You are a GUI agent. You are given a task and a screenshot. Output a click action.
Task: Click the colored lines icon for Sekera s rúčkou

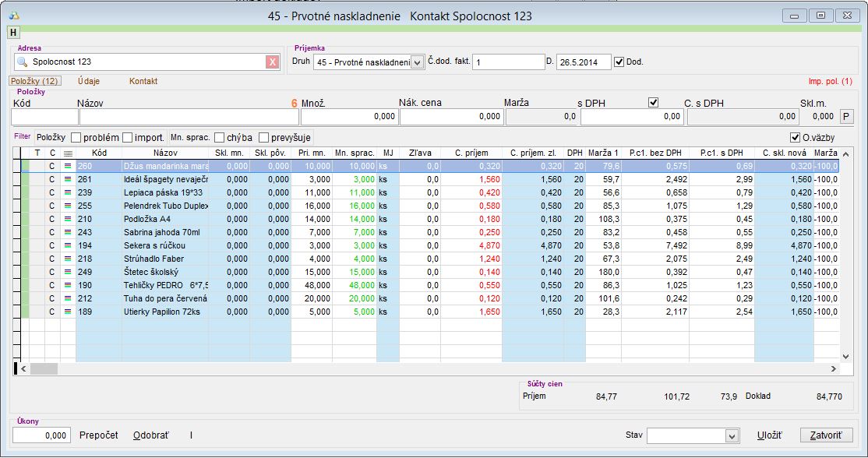pyautogui.click(x=68, y=245)
